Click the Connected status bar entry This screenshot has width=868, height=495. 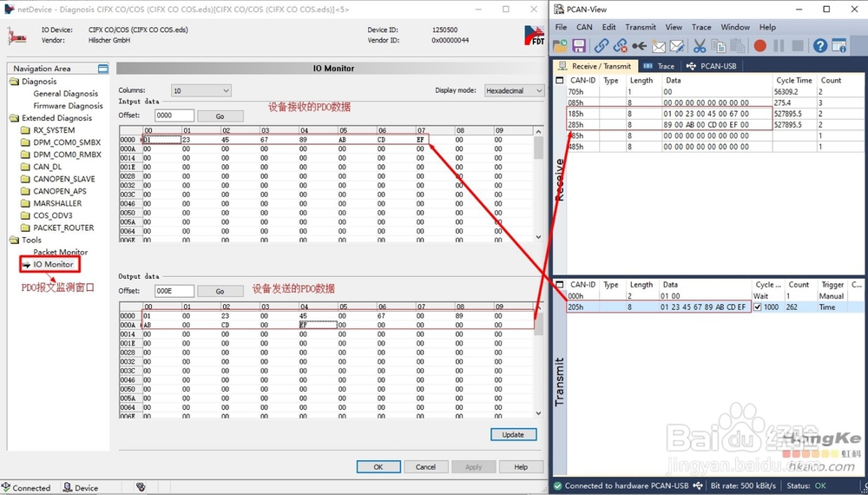27,488
